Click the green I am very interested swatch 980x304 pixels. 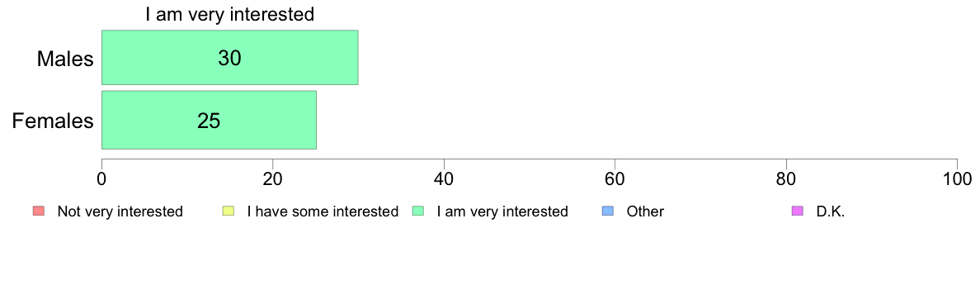(x=418, y=211)
